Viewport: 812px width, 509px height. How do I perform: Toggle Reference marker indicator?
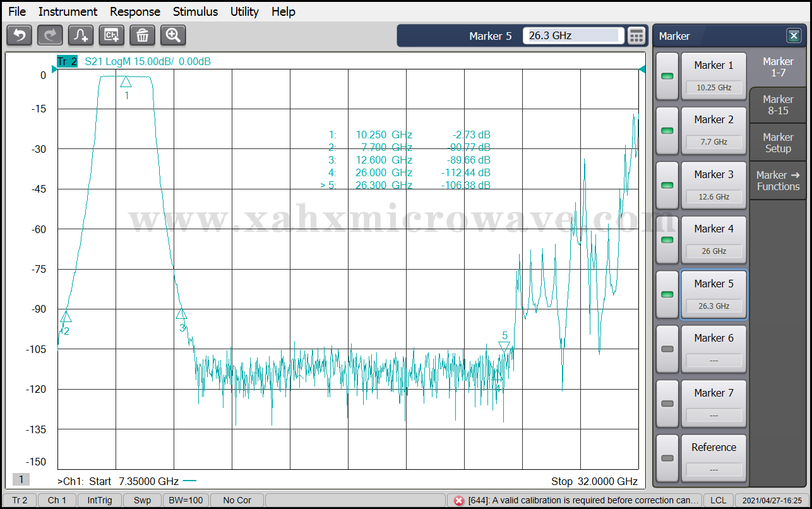click(x=667, y=458)
